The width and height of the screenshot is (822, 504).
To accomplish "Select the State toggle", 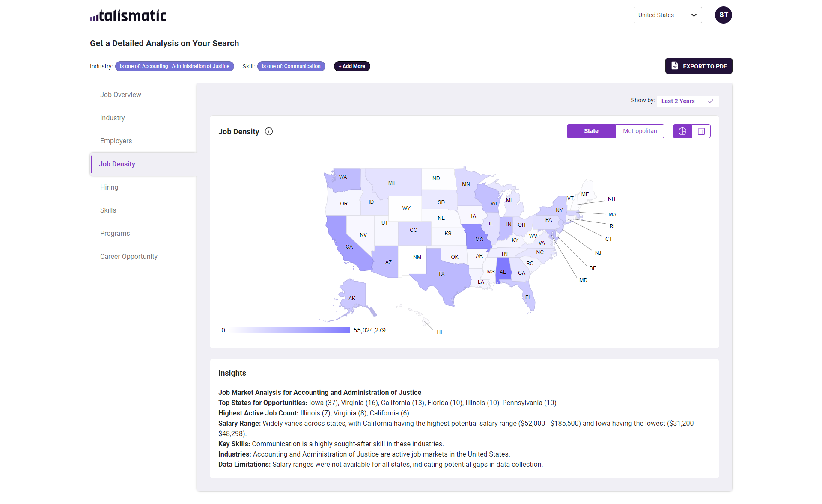I will (591, 131).
